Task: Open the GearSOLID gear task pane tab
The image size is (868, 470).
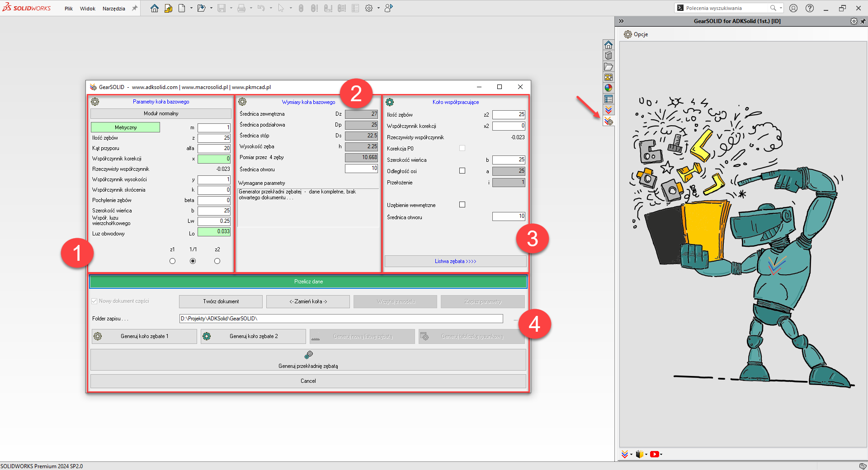Action: point(609,121)
